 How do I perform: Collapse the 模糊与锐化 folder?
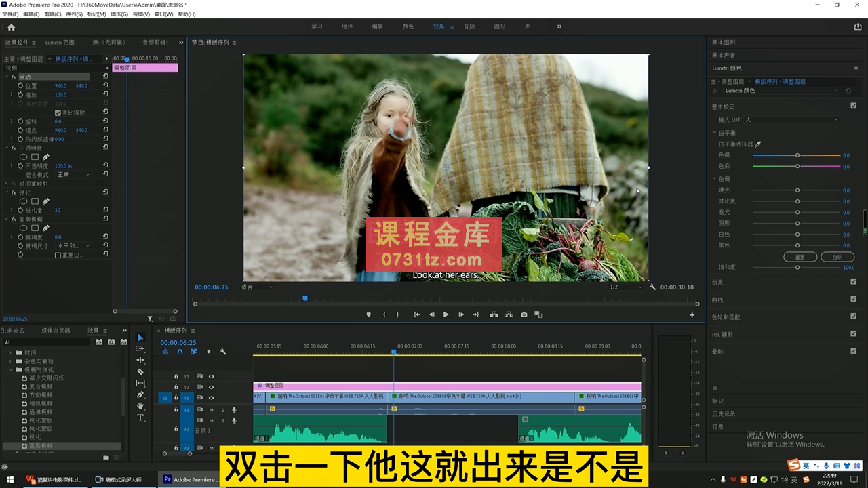pos(12,369)
